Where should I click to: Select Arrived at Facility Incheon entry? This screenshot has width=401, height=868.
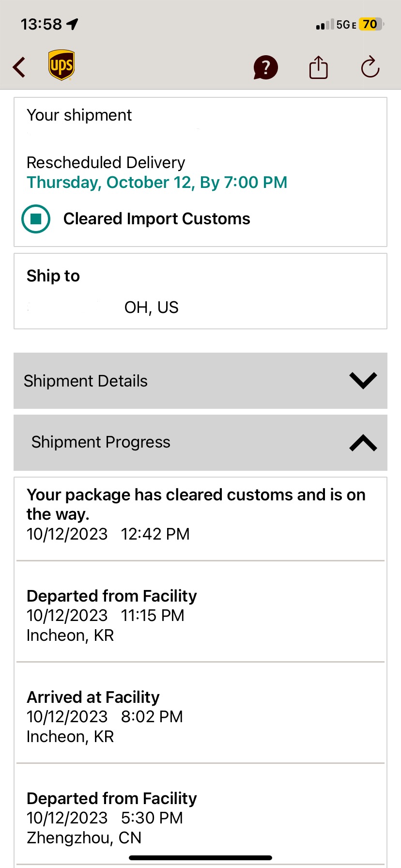200,713
